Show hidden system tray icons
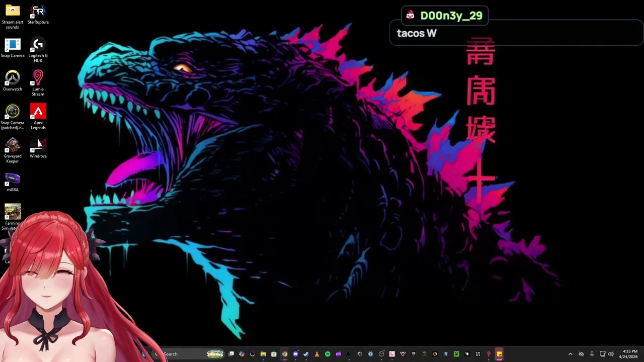 tap(570, 354)
